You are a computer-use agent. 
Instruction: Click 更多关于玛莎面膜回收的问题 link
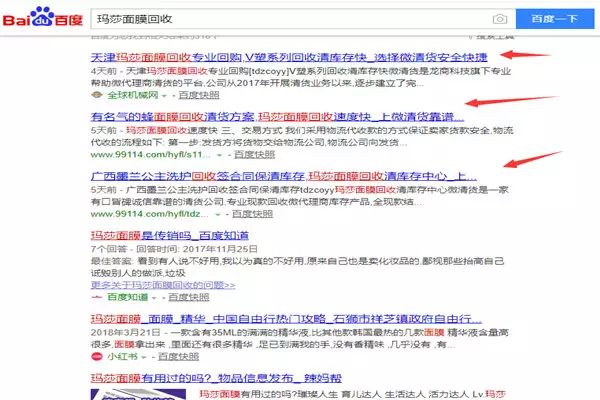click(x=163, y=285)
